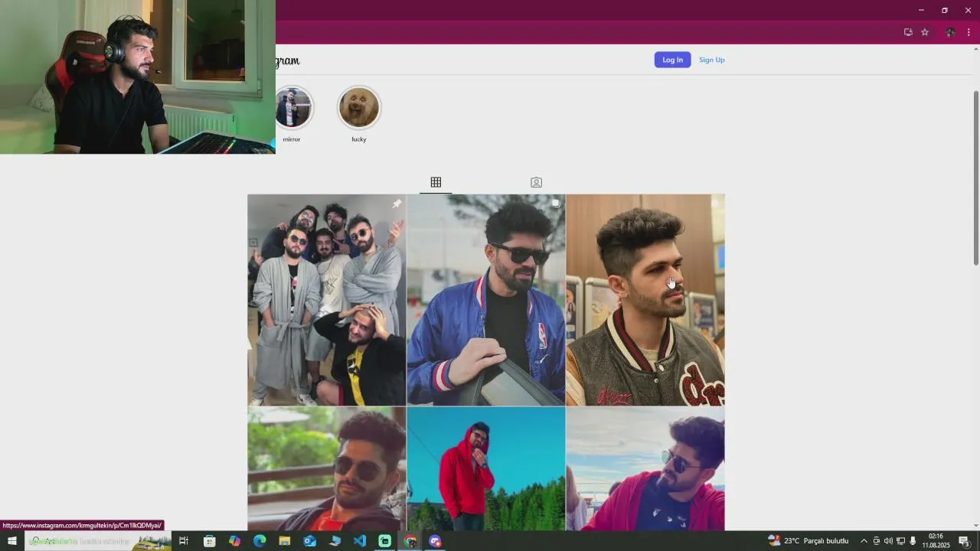
Task: Open the notification center icon
Action: coord(964,541)
